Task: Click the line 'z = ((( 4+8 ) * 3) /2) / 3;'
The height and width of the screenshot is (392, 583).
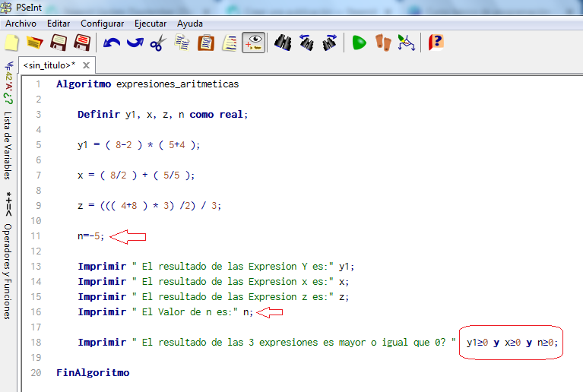Action: (149, 205)
